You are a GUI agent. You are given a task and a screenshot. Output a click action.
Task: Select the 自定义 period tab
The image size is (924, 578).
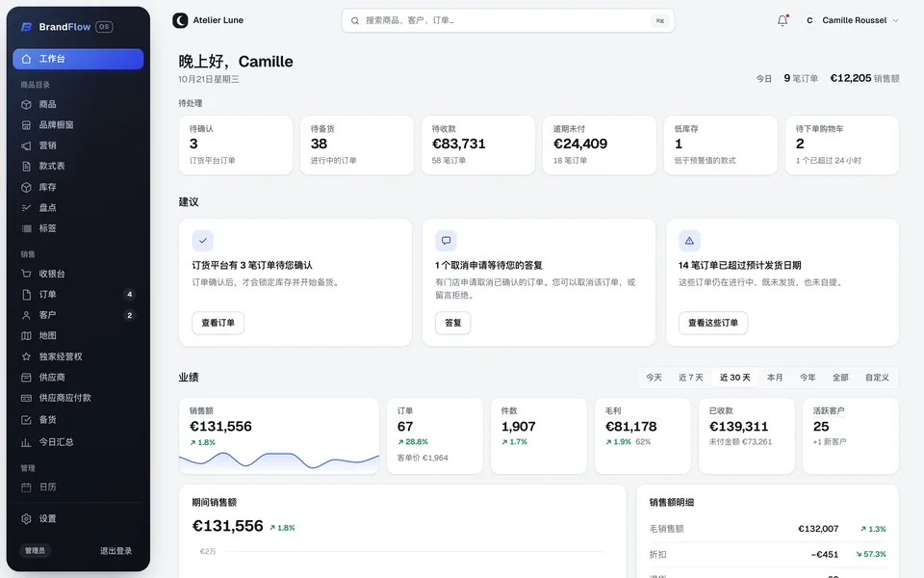pyautogui.click(x=877, y=378)
